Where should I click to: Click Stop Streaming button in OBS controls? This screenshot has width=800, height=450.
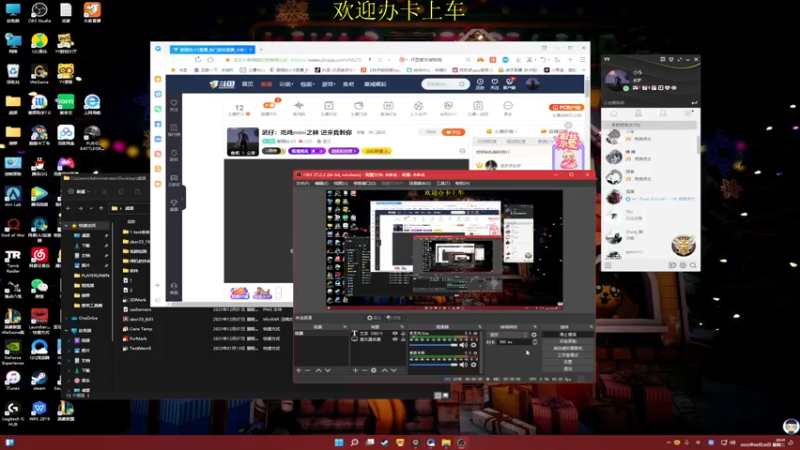point(568,335)
